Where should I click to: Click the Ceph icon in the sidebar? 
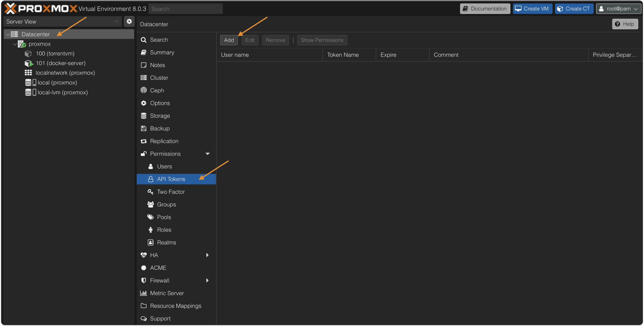pyautogui.click(x=144, y=90)
